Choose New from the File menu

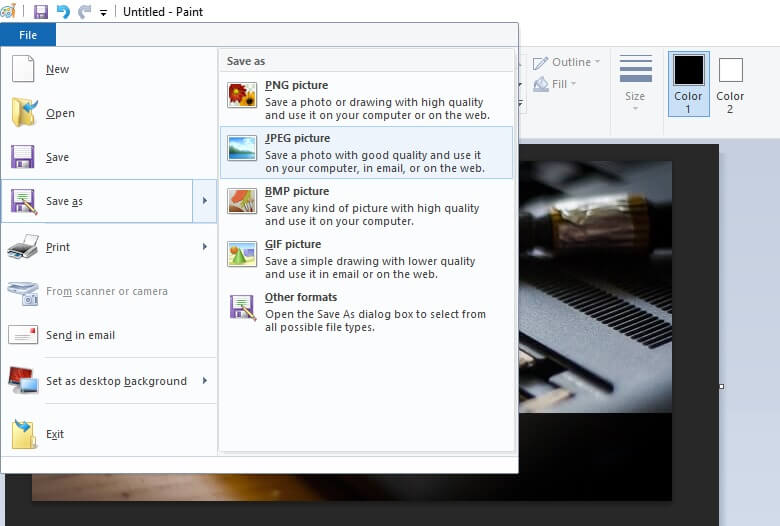(109, 69)
